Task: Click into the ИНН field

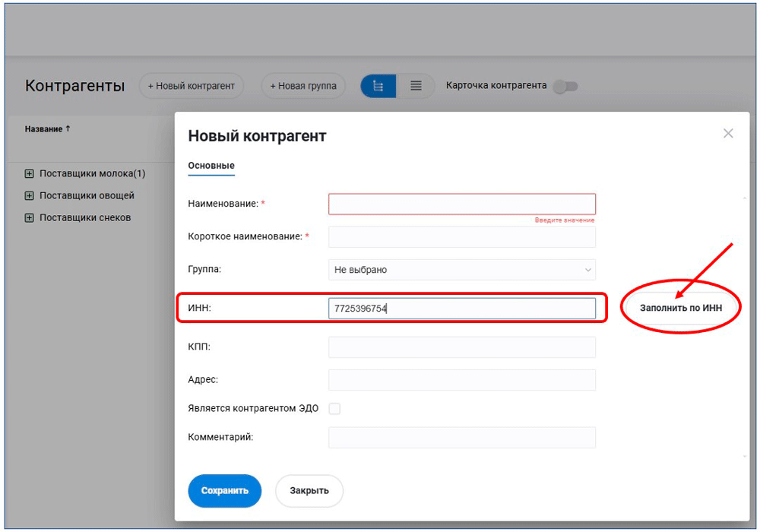Action: point(461,309)
